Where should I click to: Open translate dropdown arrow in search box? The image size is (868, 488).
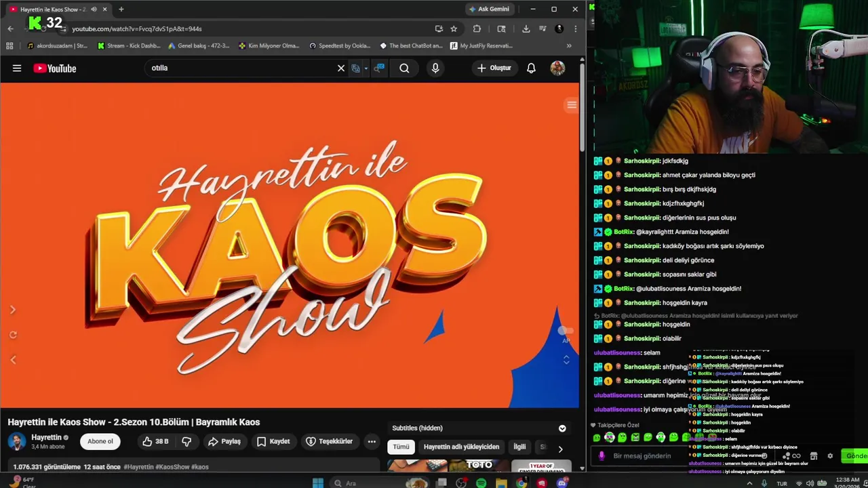pos(366,68)
